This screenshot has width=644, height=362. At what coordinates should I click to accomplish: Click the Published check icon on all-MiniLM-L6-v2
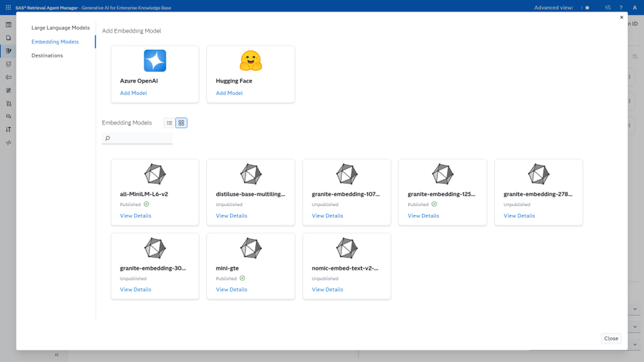pos(146,204)
